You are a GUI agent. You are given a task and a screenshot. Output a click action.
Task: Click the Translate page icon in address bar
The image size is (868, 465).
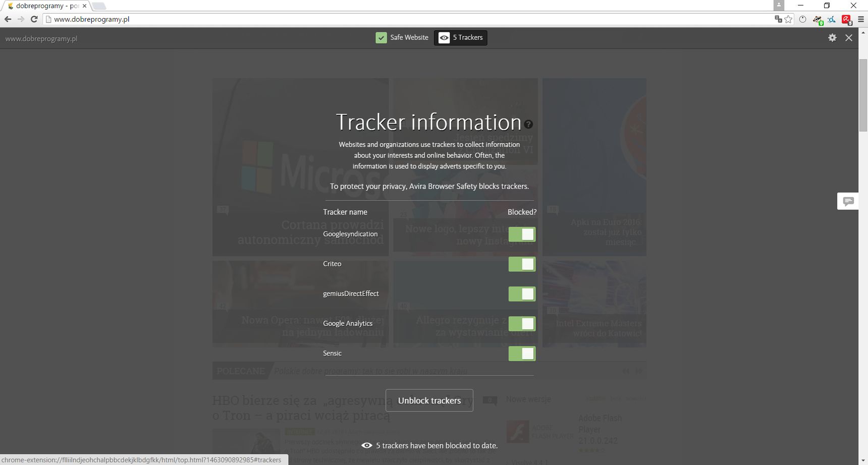tap(778, 19)
